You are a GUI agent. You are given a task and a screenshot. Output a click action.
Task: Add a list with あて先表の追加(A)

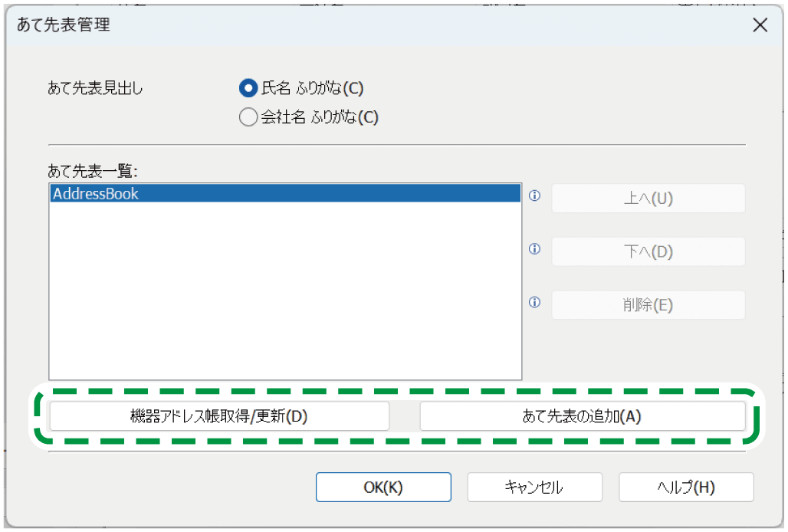[582, 416]
